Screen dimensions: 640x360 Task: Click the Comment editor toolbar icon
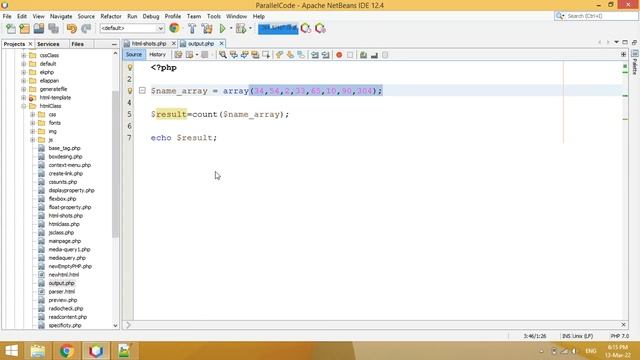click(363, 55)
